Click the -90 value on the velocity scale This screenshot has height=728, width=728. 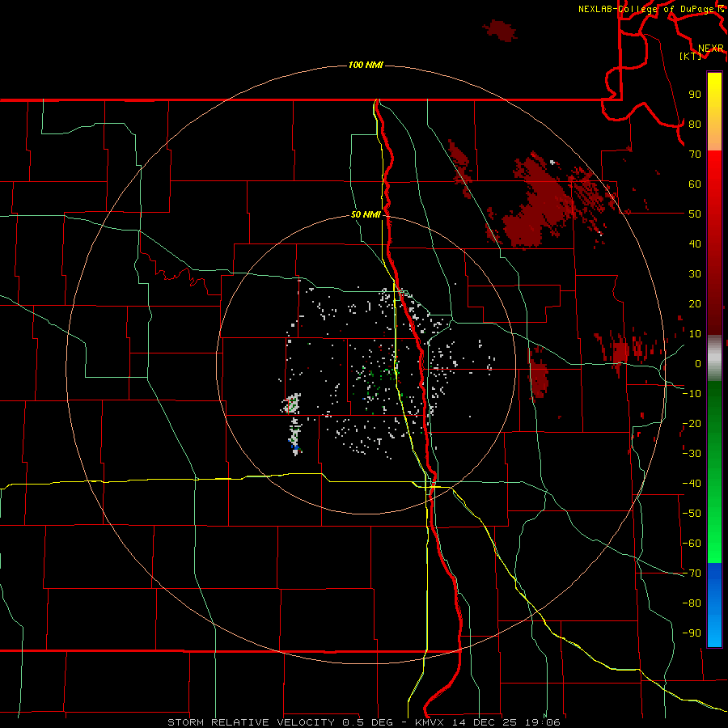tap(692, 633)
